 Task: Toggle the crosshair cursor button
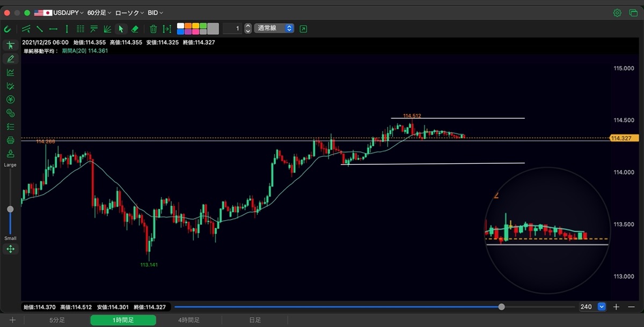point(10,45)
